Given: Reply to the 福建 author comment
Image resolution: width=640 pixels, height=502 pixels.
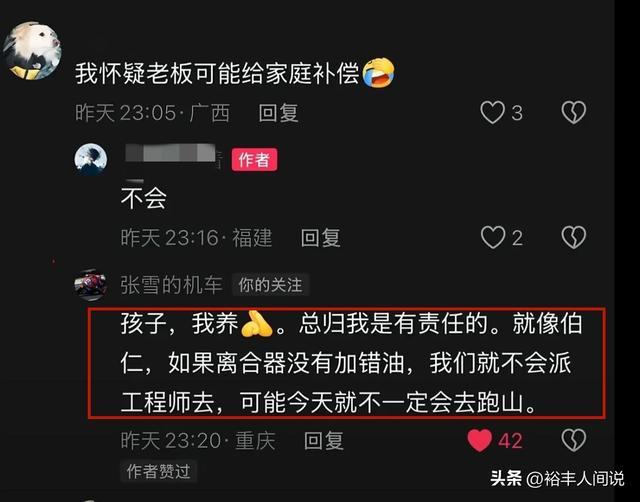Looking at the screenshot, I should 320,238.
